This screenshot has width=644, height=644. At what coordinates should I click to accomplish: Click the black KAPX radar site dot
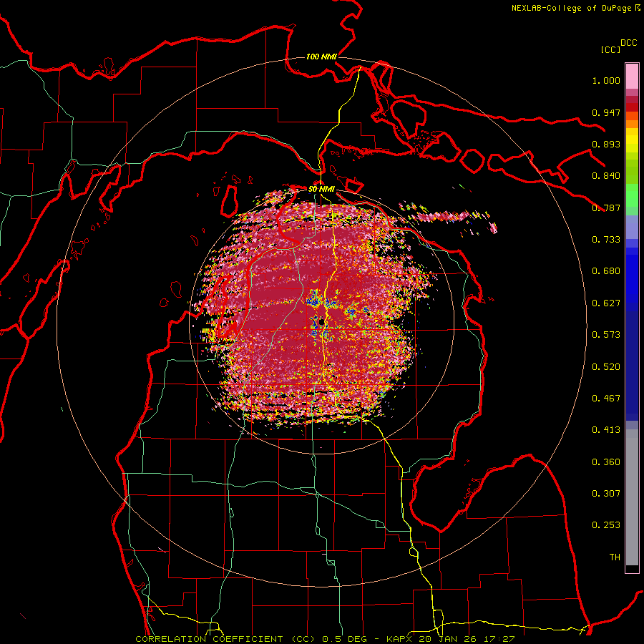click(x=321, y=323)
